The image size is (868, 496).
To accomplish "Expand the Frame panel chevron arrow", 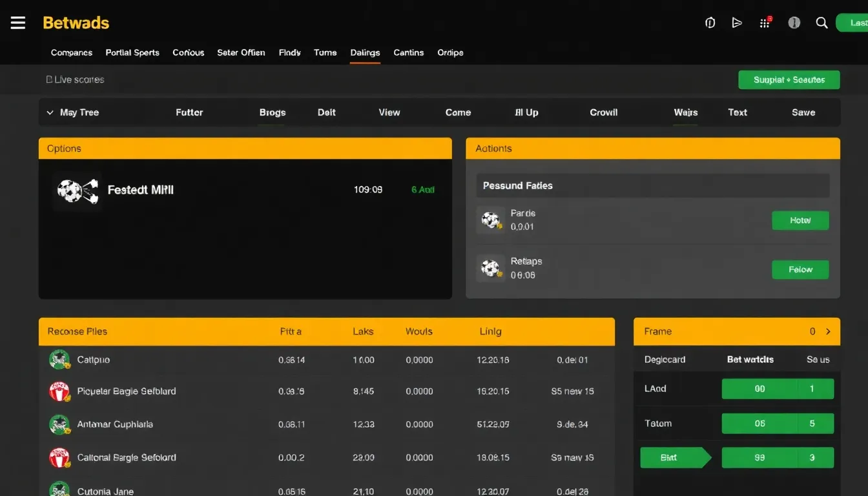I will 828,331.
